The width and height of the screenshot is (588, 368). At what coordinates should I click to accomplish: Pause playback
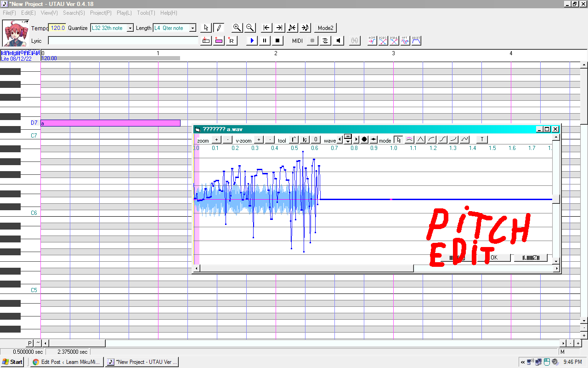pos(265,41)
